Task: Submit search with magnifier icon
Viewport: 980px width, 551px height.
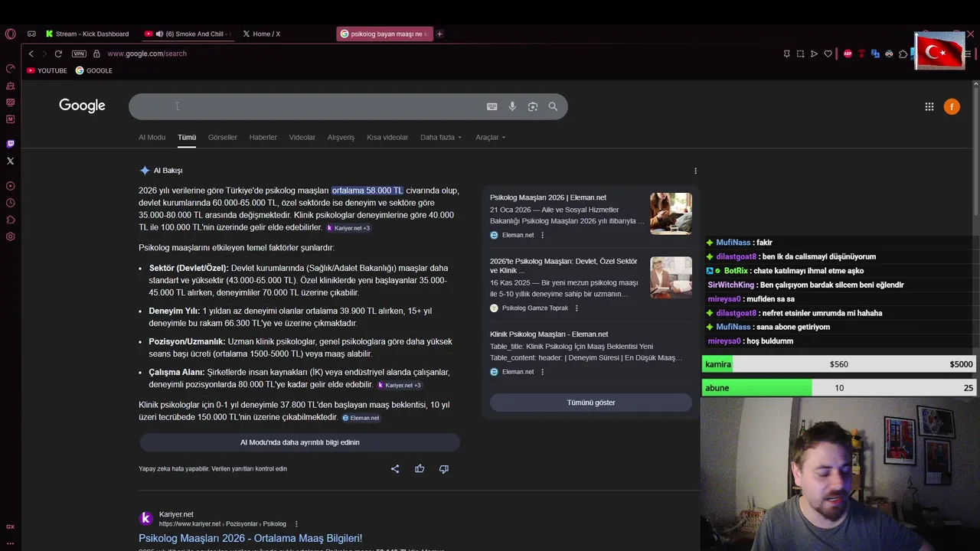Action: 553,106
